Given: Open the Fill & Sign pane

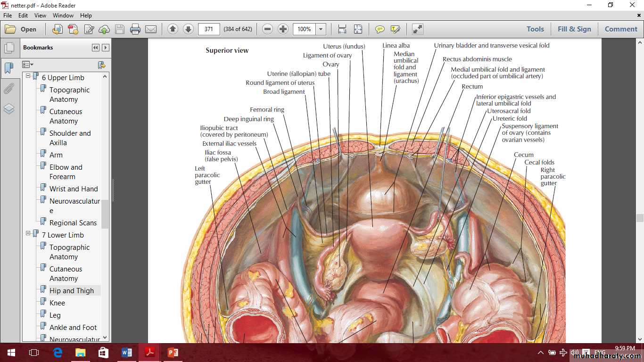Looking at the screenshot, I should (574, 29).
